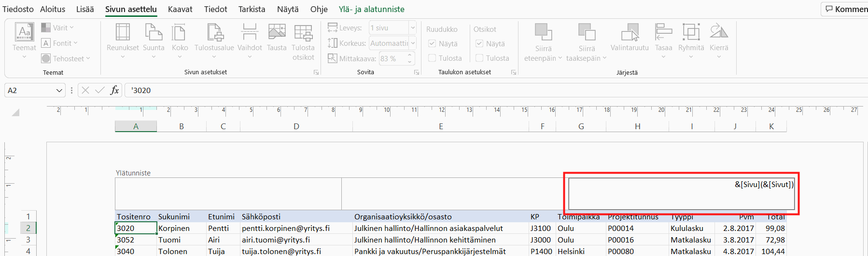
Task: Click Tulosta otsikot print titles
Action: [303, 42]
